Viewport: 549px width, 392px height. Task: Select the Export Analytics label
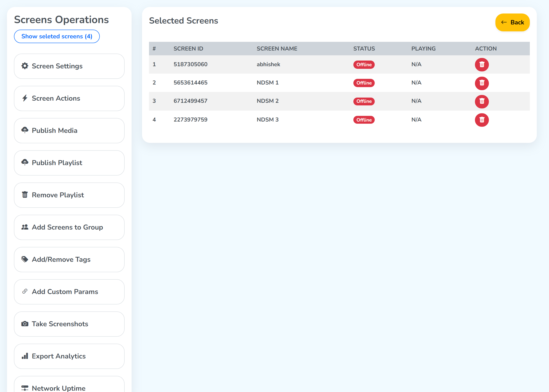tap(59, 356)
